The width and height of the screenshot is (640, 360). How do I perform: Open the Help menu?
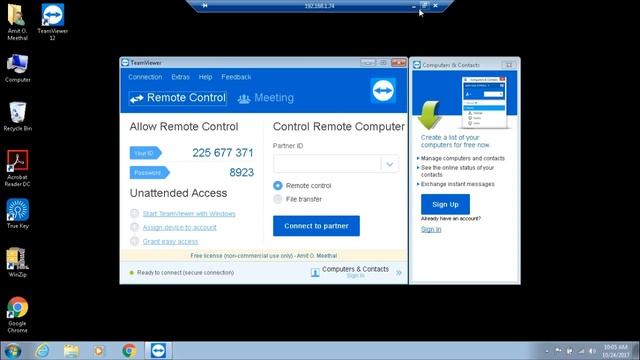(205, 77)
